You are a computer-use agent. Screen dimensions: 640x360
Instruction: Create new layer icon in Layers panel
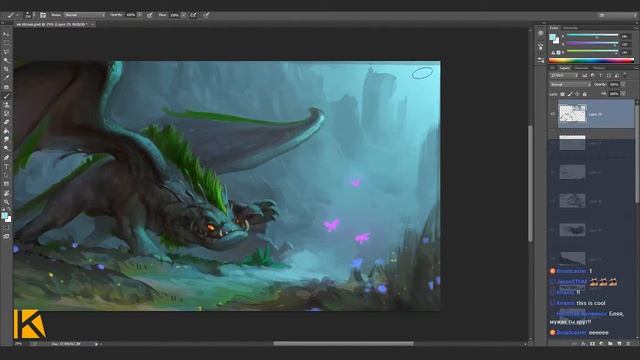619,344
